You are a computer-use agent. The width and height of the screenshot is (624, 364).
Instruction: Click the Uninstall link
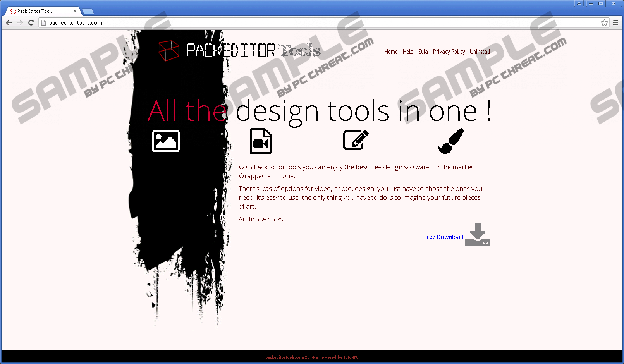pyautogui.click(x=480, y=52)
